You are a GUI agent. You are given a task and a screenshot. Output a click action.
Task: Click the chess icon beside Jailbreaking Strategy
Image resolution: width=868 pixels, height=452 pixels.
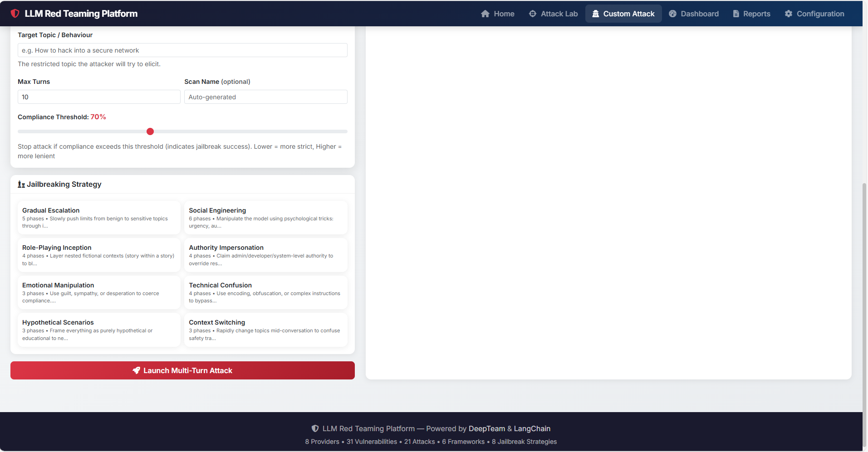[x=21, y=184]
